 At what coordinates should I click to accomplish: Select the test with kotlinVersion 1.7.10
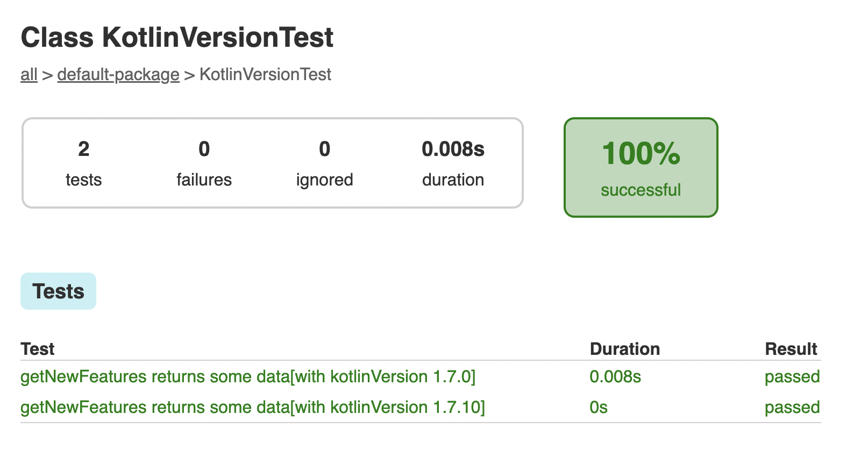click(x=253, y=407)
